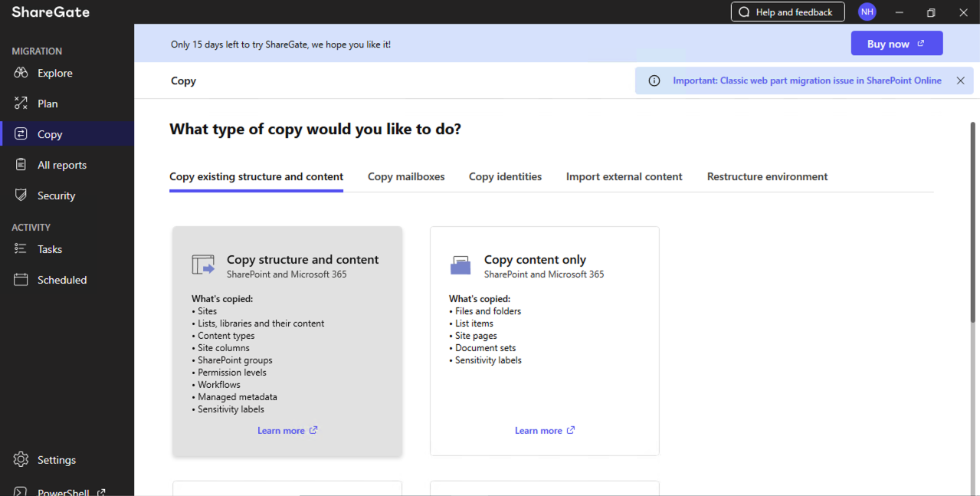Switch to Copy mailboxes tab
Viewport: 980px width, 496px height.
[x=406, y=176]
